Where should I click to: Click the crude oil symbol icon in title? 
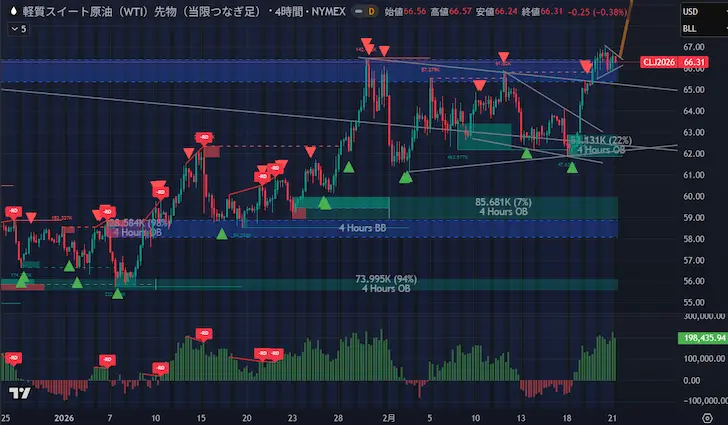point(13,11)
